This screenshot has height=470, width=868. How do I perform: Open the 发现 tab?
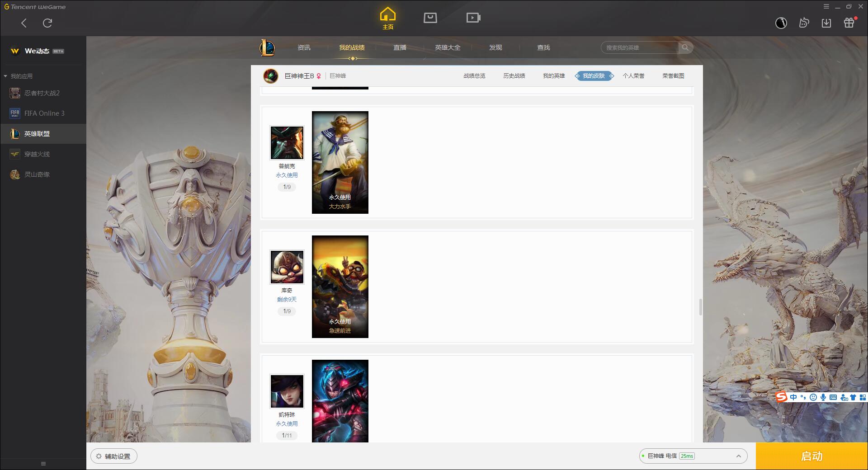pos(495,47)
